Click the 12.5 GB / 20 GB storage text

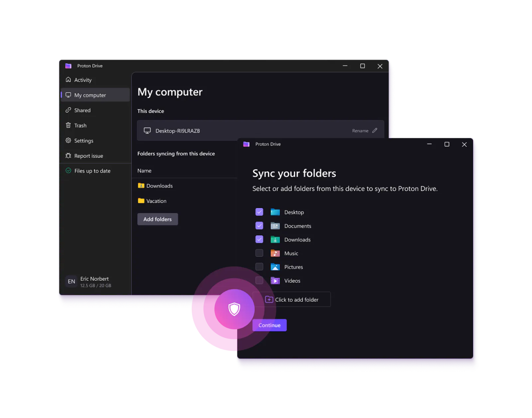click(x=96, y=285)
